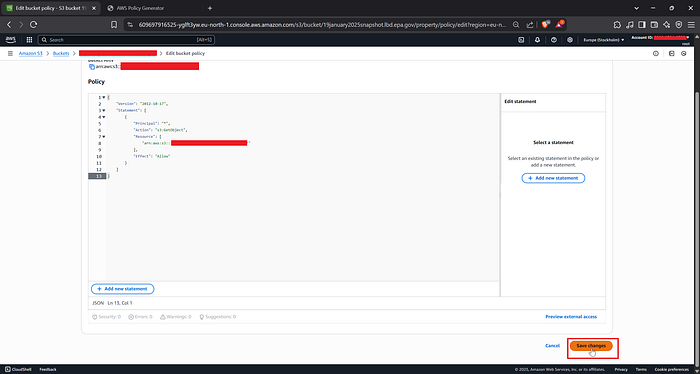Click the Suggestions: 0 status indicator
The width and height of the screenshot is (700, 374).
click(x=217, y=317)
